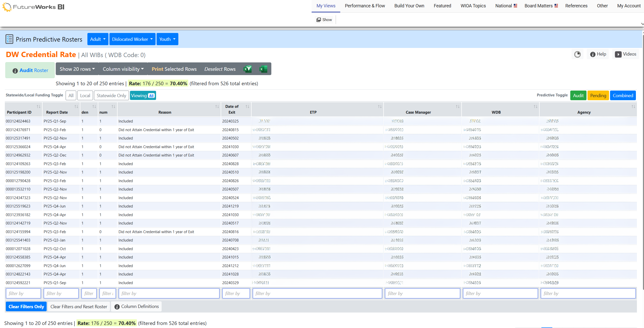Click the Show image gallery icon
Viewport: 644px width, 328px height.
[x=319, y=20]
